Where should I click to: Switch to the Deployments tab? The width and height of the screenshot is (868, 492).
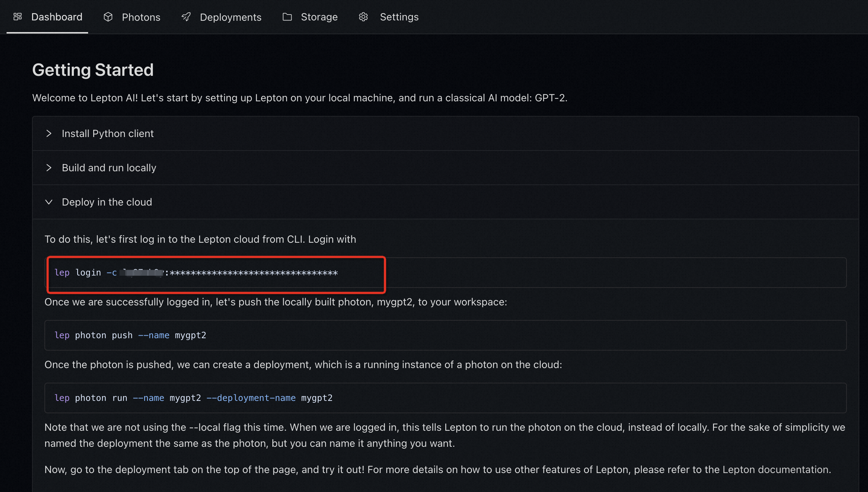[230, 17]
